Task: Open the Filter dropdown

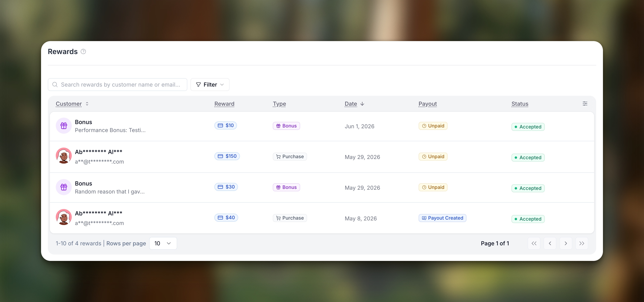Action: [210, 85]
